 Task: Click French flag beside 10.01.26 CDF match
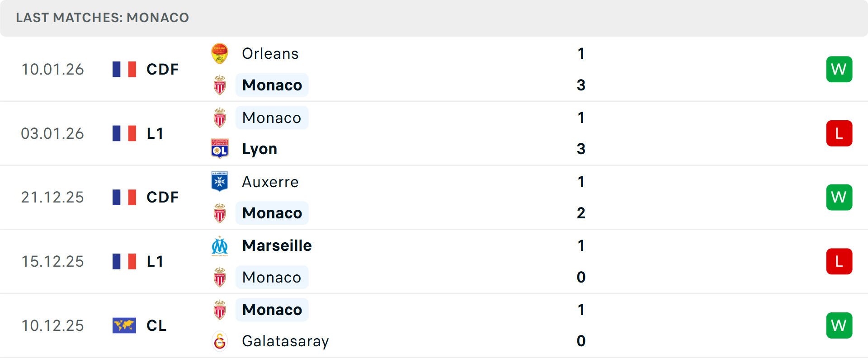124,69
